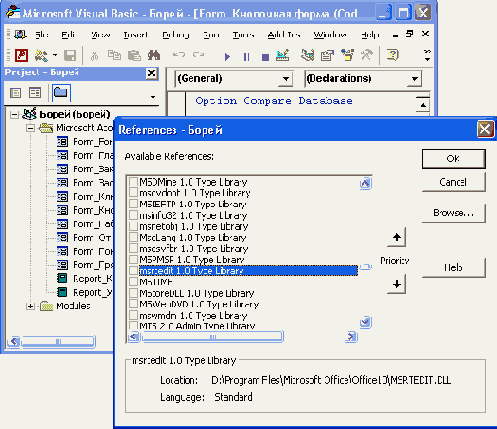Open the Edit menu

click(68, 34)
